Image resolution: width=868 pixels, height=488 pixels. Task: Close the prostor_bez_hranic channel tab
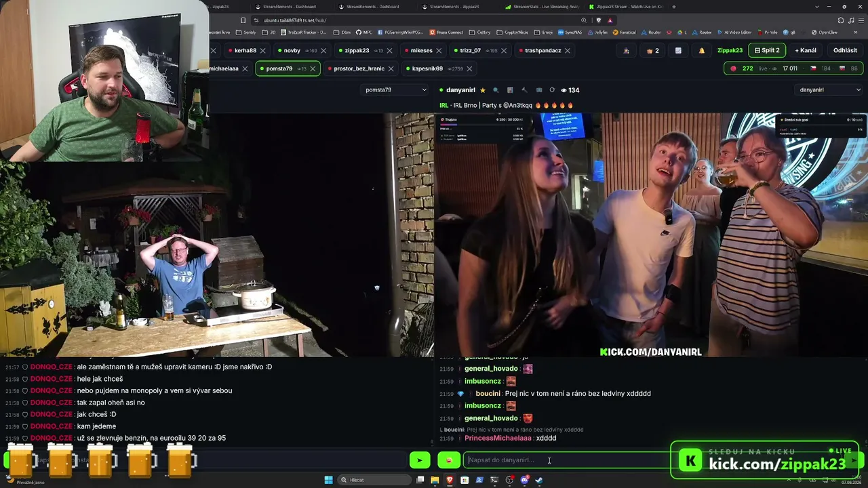[x=391, y=68]
